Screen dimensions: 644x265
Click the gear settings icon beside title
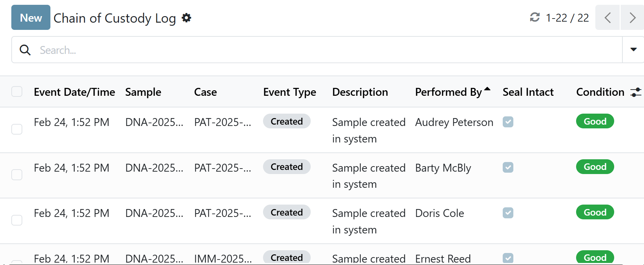tap(186, 18)
